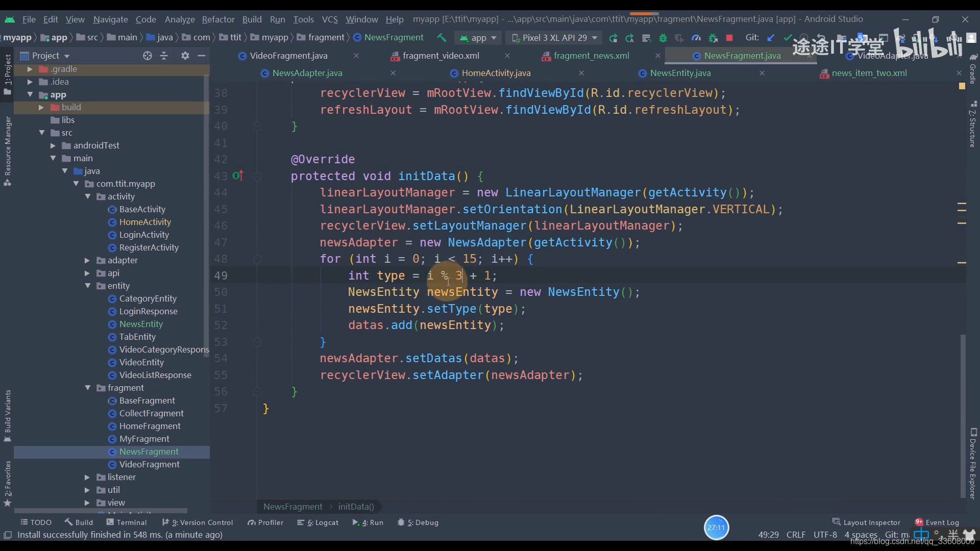The height and width of the screenshot is (551, 980).
Task: Open the Tools menu
Action: (303, 19)
